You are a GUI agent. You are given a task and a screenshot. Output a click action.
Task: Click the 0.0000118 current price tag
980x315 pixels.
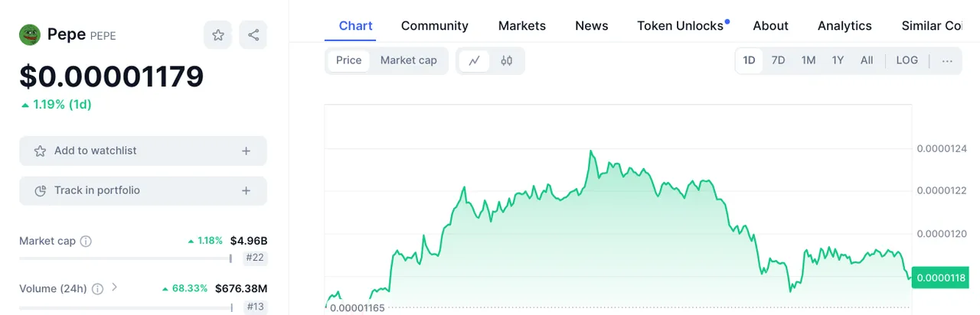pyautogui.click(x=941, y=277)
